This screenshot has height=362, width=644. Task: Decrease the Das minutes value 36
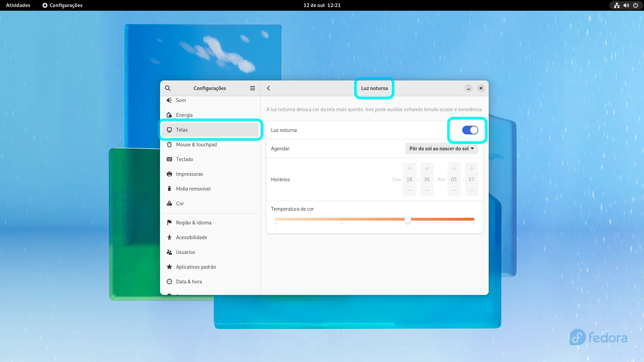427,190
